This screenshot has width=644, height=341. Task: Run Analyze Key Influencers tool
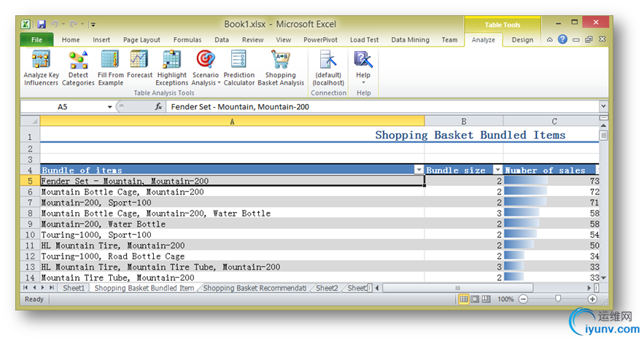click(41, 68)
